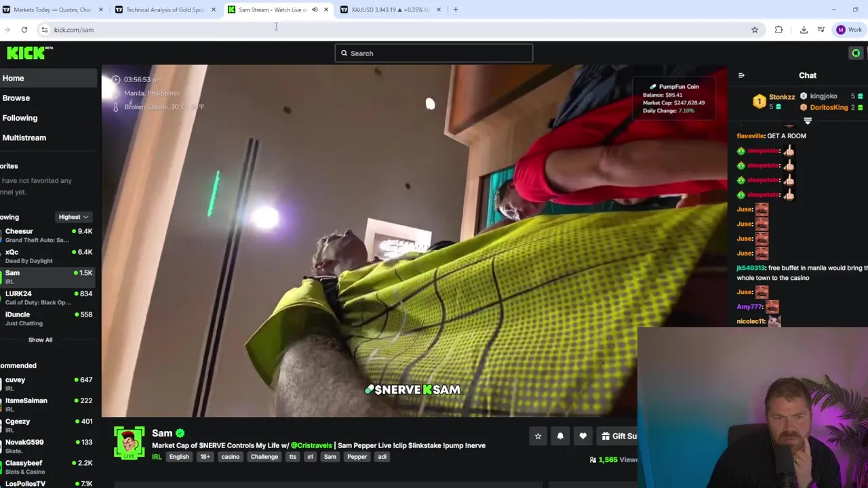Toggle notification bell for Sam's channel

(560, 436)
